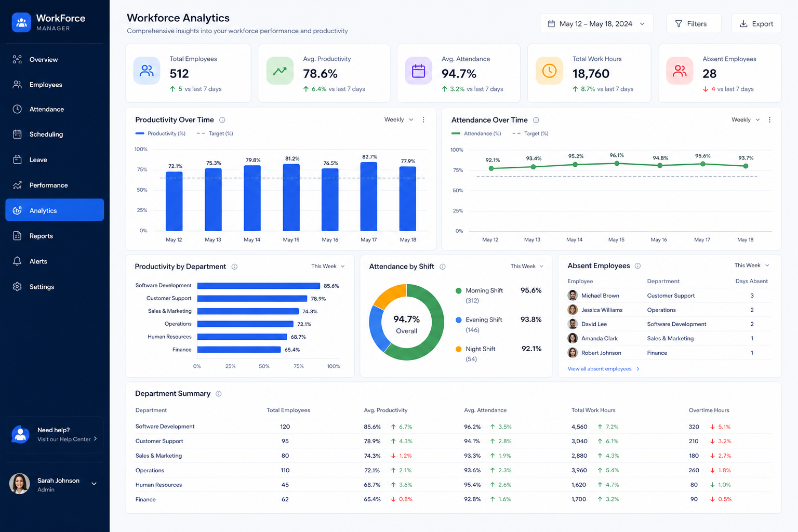Open the Leave page

(x=55, y=159)
